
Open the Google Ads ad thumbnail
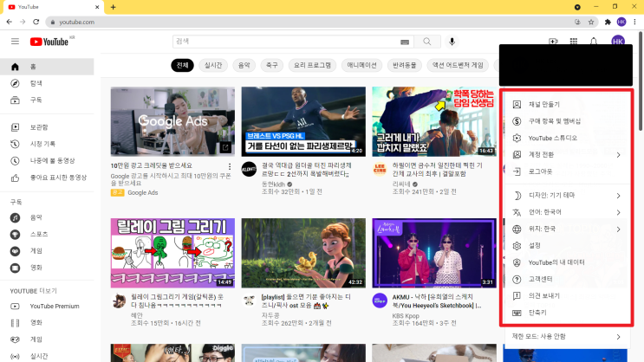pos(172,121)
